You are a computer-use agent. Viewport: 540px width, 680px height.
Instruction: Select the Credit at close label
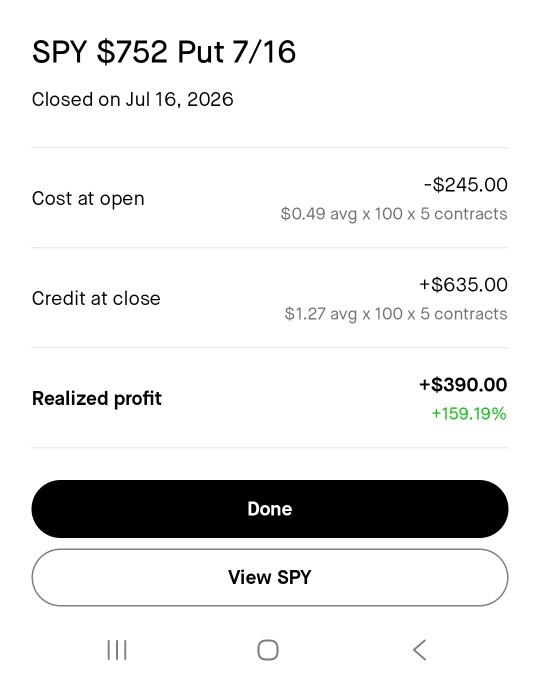(x=96, y=298)
